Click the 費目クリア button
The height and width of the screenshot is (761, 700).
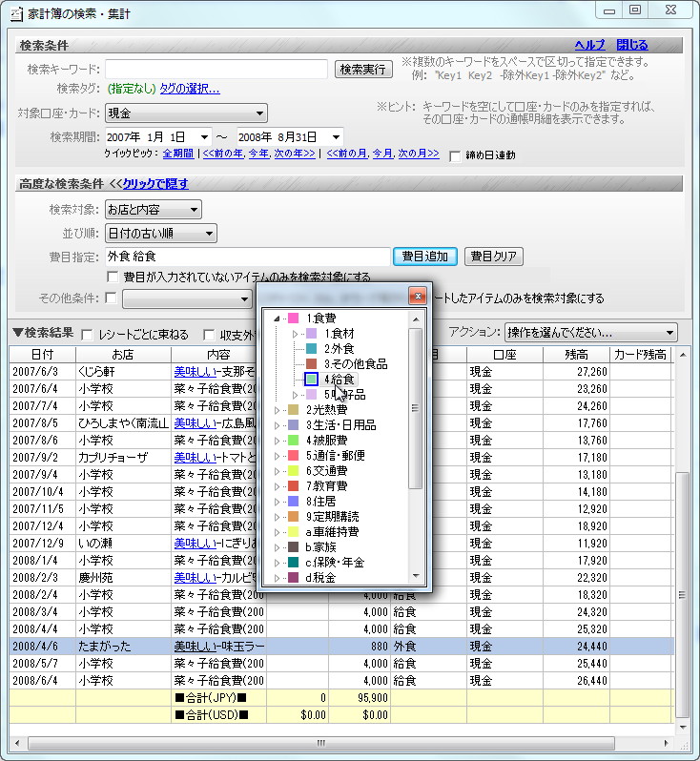click(x=494, y=257)
